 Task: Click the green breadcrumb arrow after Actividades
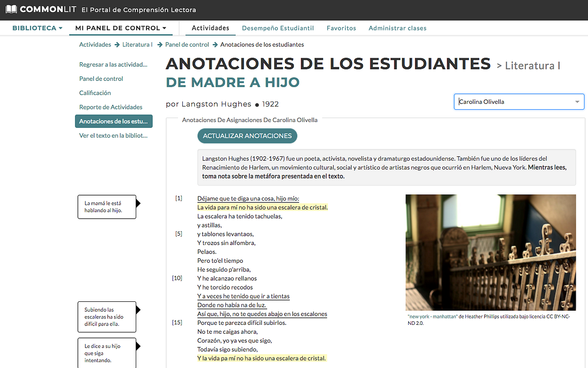click(115, 44)
